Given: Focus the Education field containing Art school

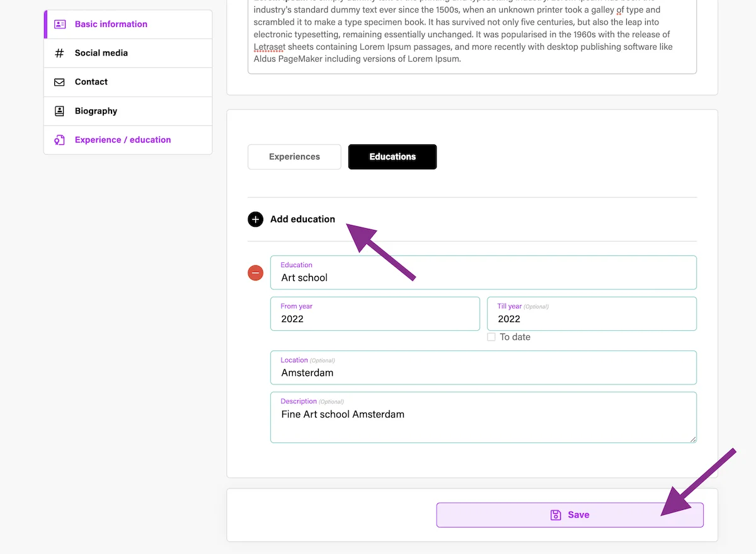Looking at the screenshot, I should tap(483, 272).
